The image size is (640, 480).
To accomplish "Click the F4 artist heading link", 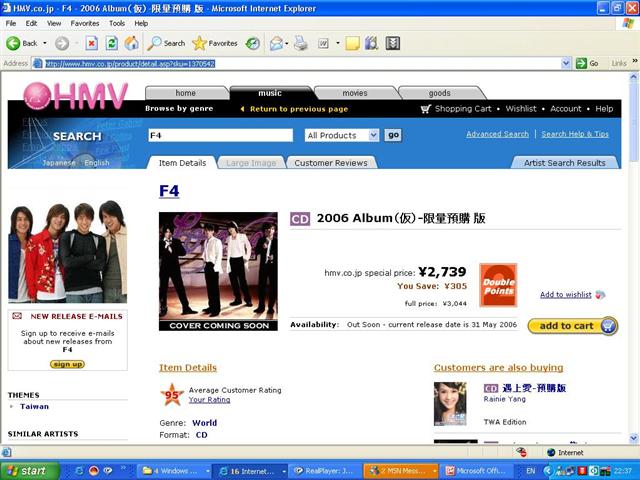I will click(x=169, y=191).
